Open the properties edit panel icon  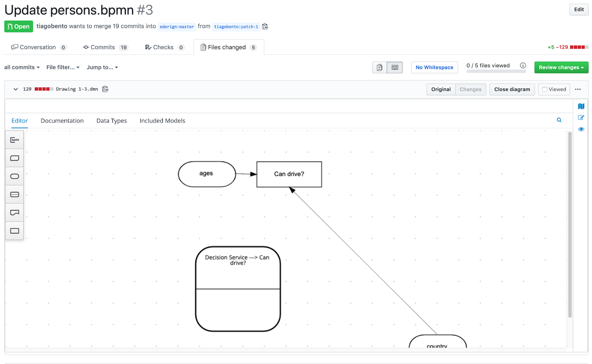[581, 118]
